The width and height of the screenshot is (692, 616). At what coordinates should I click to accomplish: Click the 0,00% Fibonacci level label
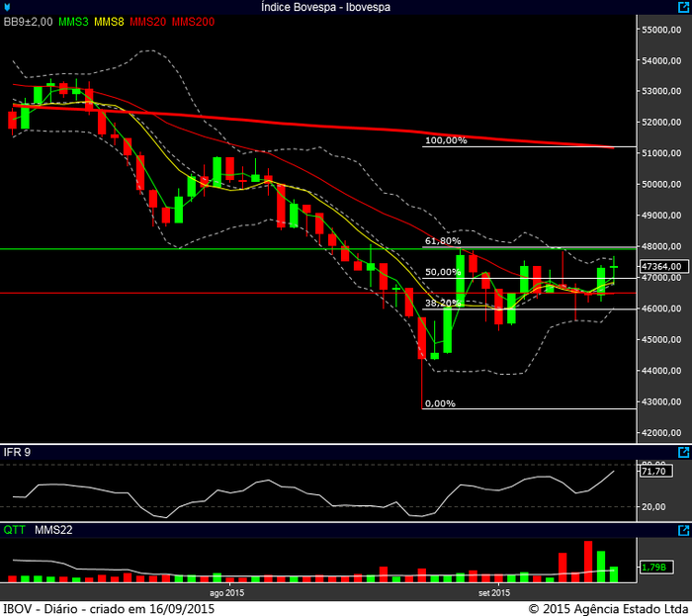click(440, 403)
